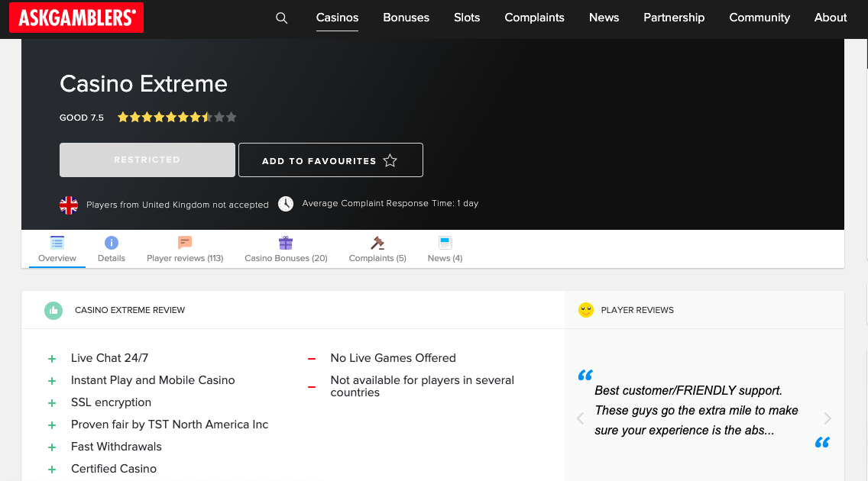Click the 'Fast Withdrawals' pro
Image resolution: width=868 pixels, height=481 pixels.
click(x=116, y=446)
